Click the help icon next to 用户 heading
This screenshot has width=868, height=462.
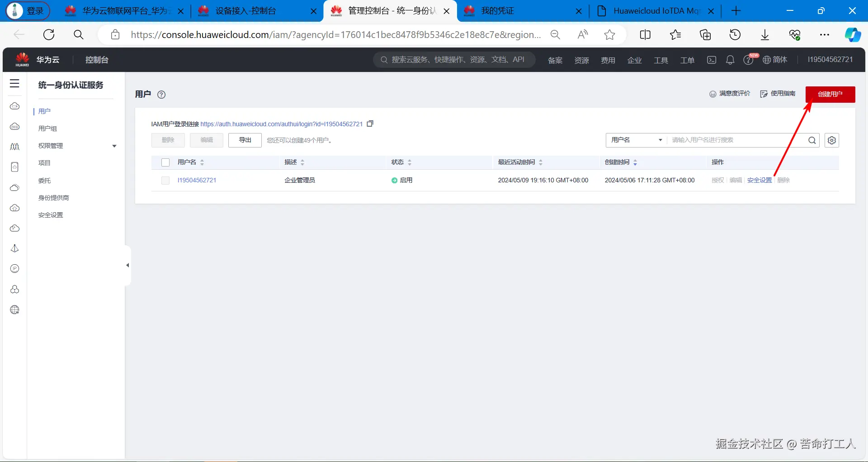161,95
